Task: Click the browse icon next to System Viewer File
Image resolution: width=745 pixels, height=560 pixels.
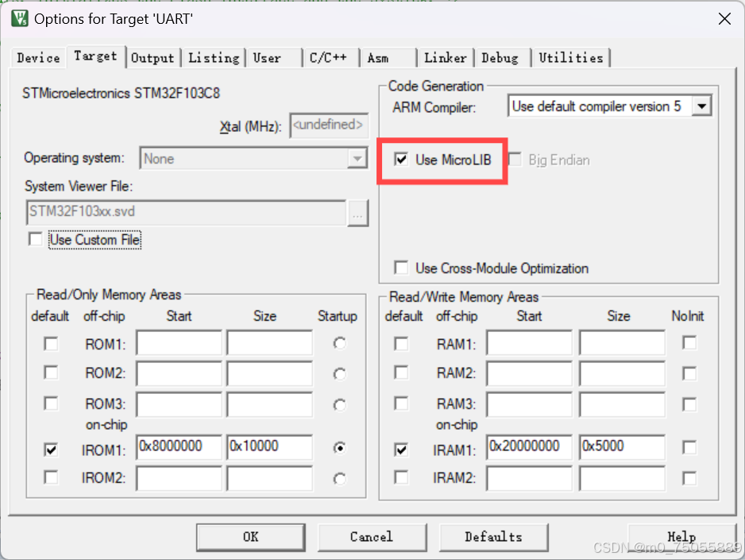Action: click(357, 213)
